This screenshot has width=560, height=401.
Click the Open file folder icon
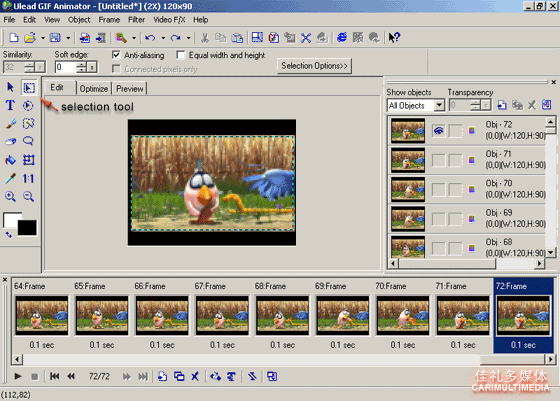(30, 37)
